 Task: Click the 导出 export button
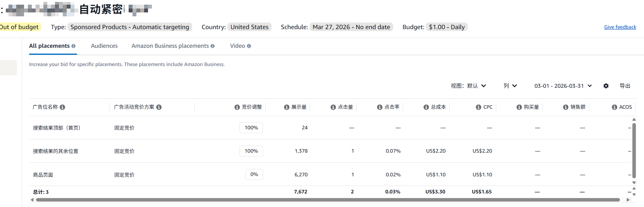[x=625, y=86]
